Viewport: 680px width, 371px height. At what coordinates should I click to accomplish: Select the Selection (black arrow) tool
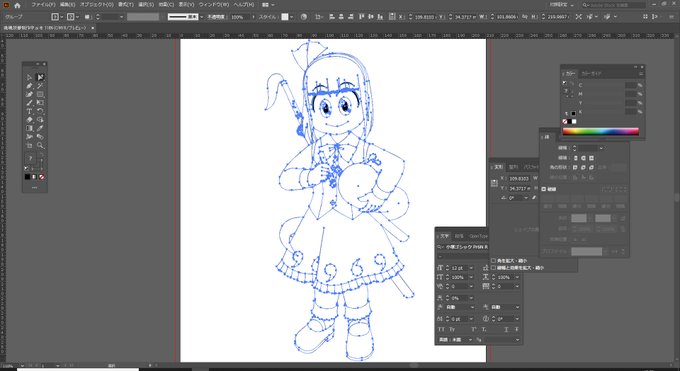[29, 77]
